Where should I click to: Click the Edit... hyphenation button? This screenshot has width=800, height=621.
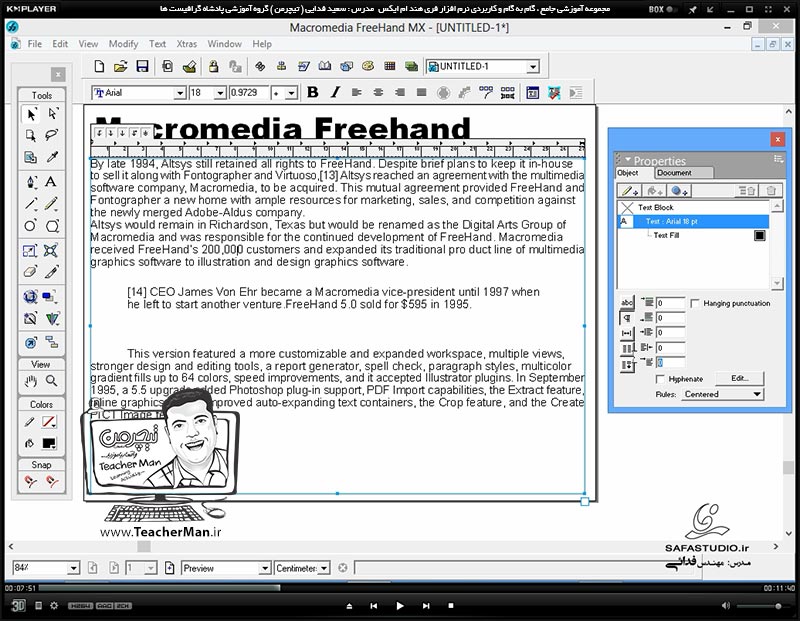point(740,378)
